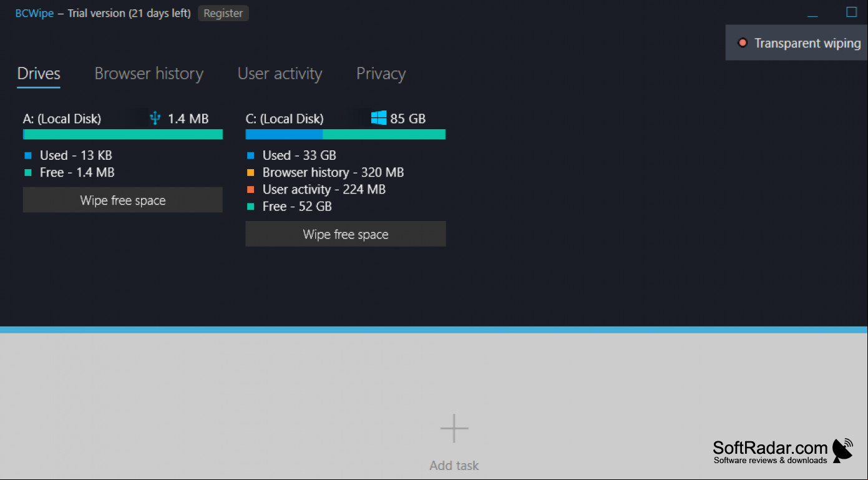This screenshot has height=480, width=868.
Task: Wipe free space on drive C:
Action: (346, 234)
